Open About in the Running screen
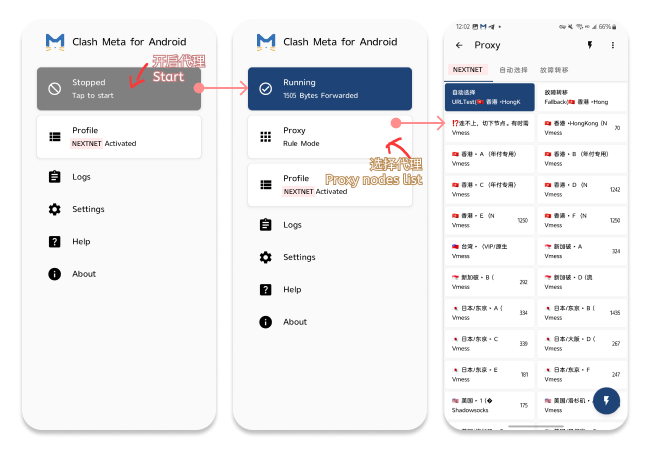 pyautogui.click(x=294, y=322)
